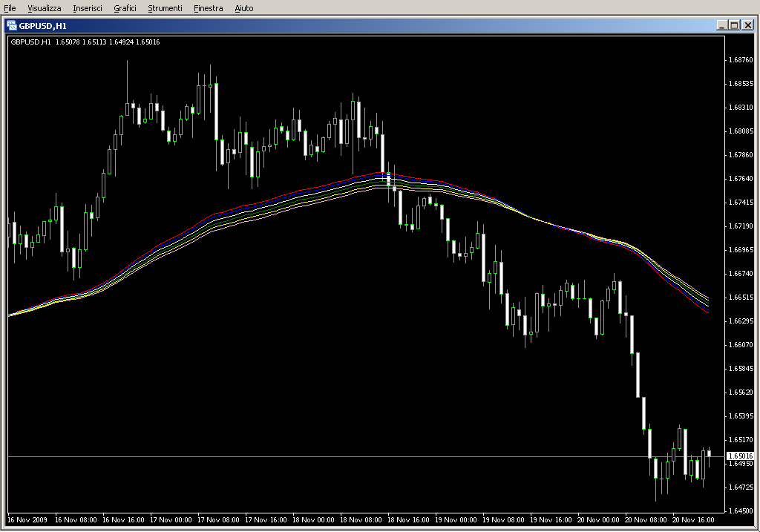Click the 16 Nov 2009 time label
The image size is (760, 532).
[x=27, y=520]
